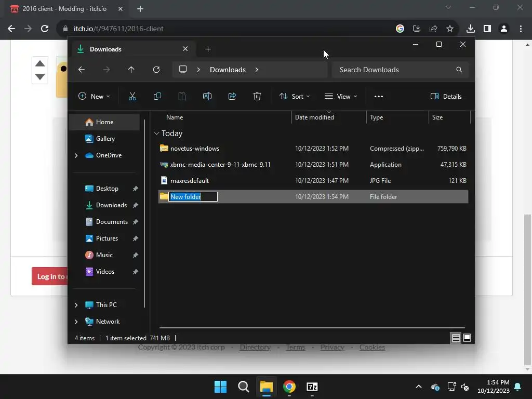Open the Sort dropdown

pos(294,96)
